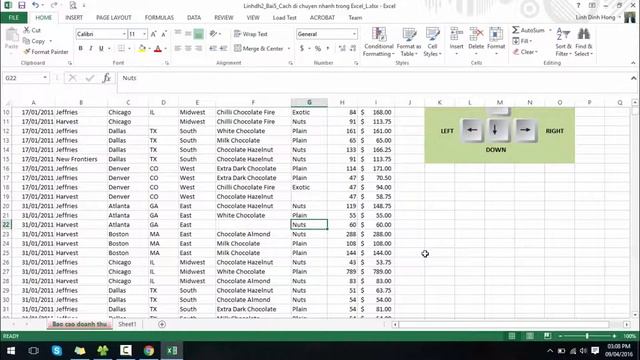Activate the Format Painter brush
This screenshot has height=360, width=640.
pos(46,52)
